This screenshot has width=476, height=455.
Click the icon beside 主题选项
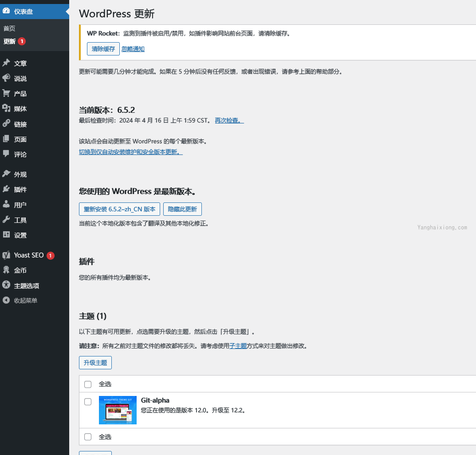[6, 285]
